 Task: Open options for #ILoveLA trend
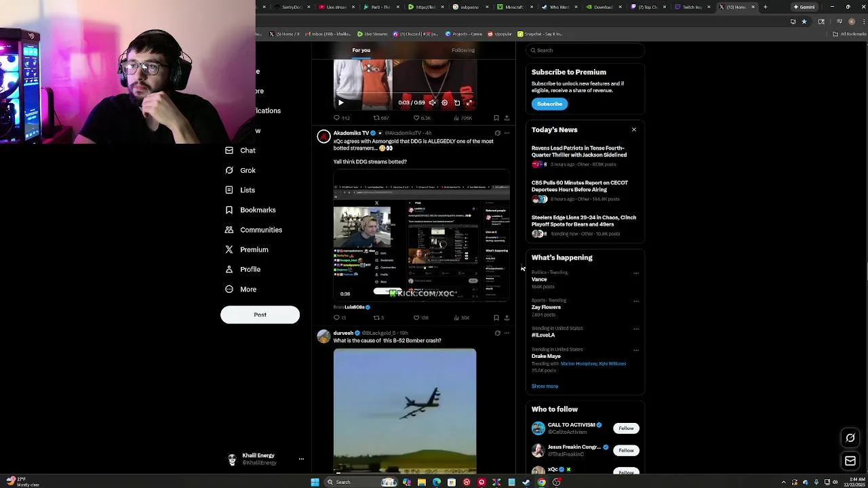point(636,329)
